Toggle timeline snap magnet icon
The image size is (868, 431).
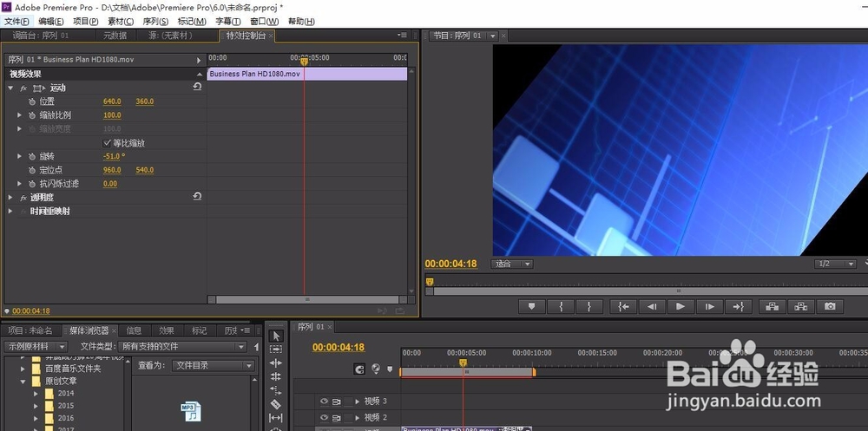pos(360,369)
